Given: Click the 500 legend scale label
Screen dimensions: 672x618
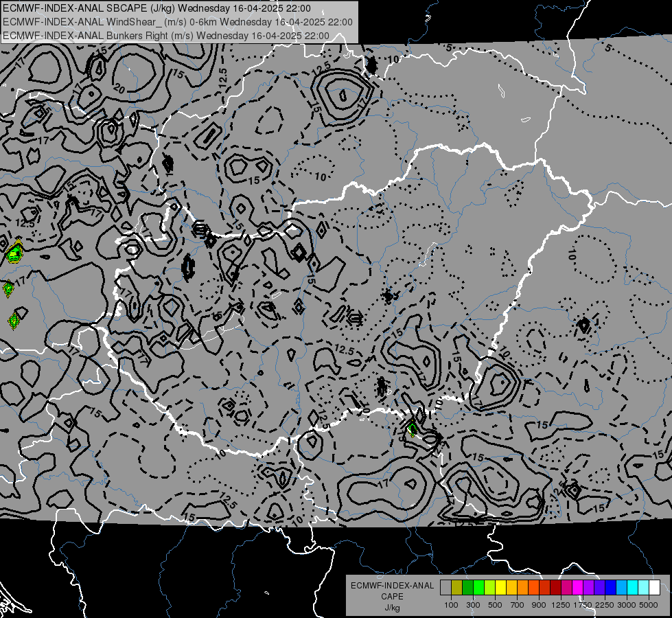Looking at the screenshot, I should coord(495,605).
